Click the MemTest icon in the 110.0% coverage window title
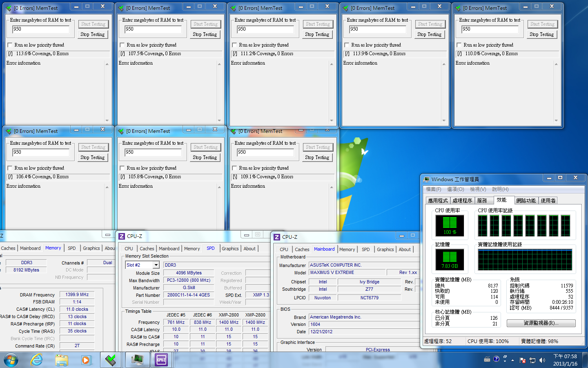This screenshot has height=368, width=588. click(457, 8)
